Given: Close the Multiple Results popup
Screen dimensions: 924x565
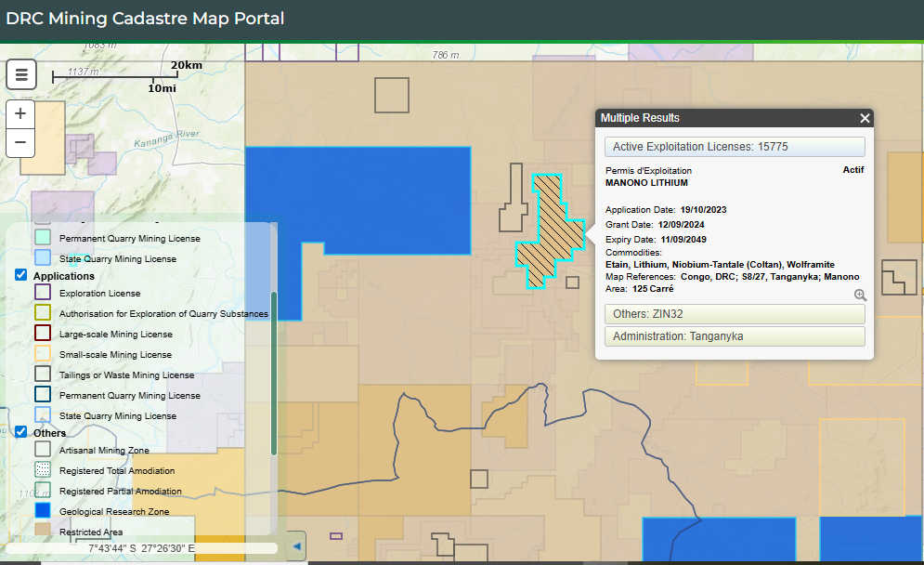Looking at the screenshot, I should [x=865, y=118].
